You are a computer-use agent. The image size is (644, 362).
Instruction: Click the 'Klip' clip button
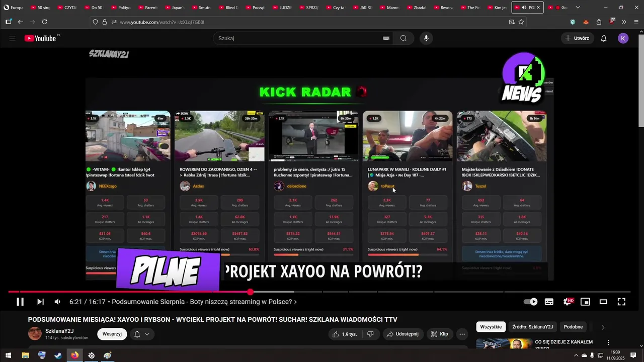[x=439, y=334]
